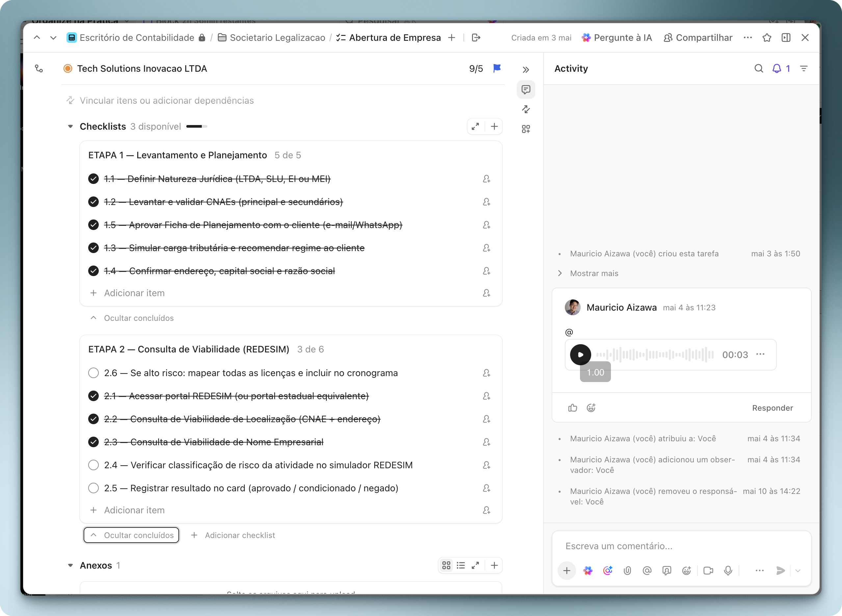Click the add apps grid-plus icon
This screenshot has width=842, height=616.
(526, 129)
